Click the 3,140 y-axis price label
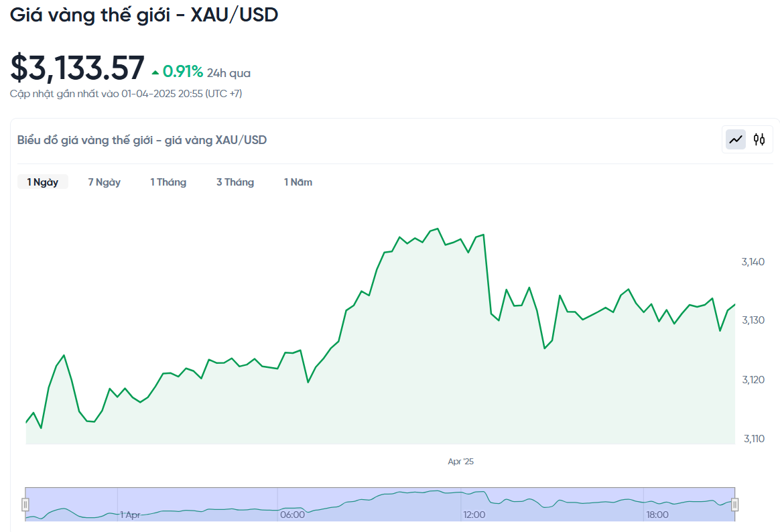The image size is (780, 532). tap(753, 261)
